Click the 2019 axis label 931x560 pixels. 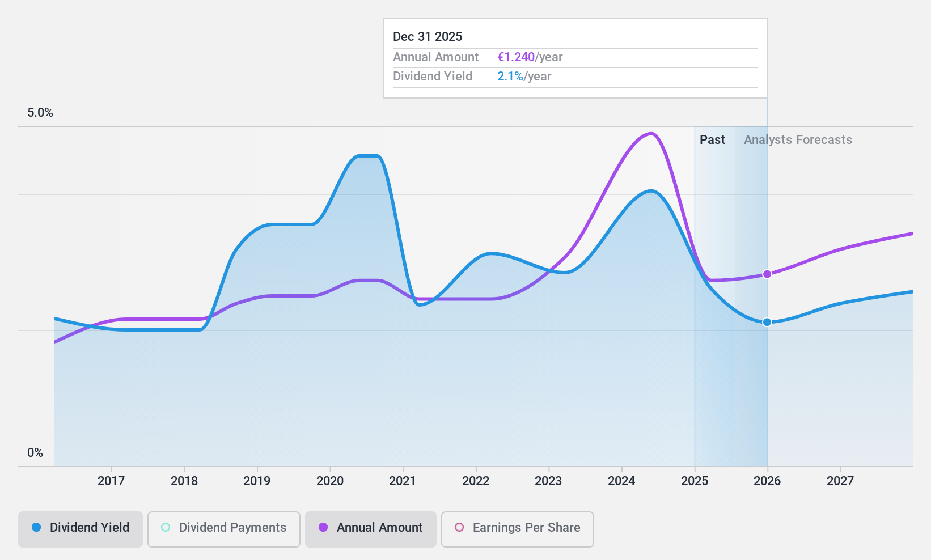pos(257,481)
